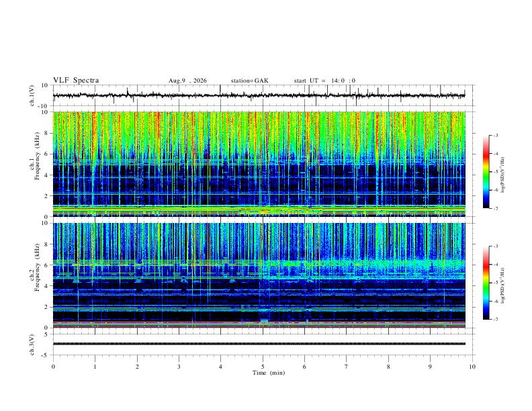Click the ch.1 spectrogram upper red-yellow band

[x=259, y=130]
